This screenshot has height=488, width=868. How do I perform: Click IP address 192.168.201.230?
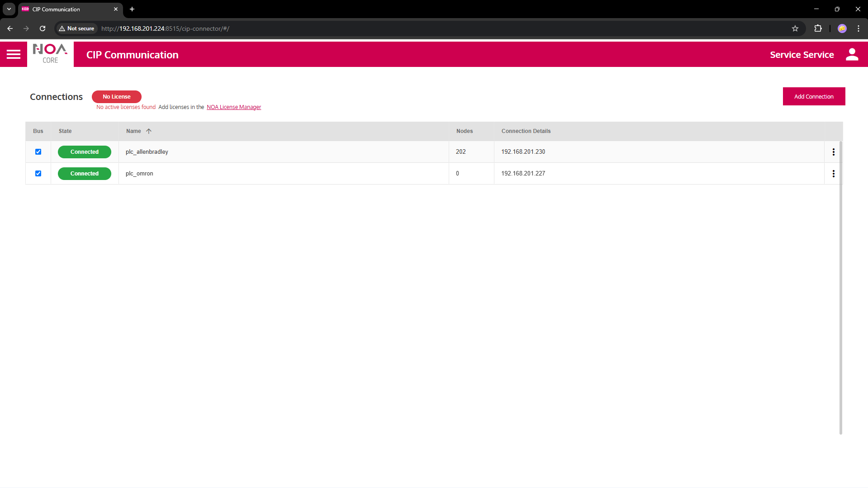(523, 152)
